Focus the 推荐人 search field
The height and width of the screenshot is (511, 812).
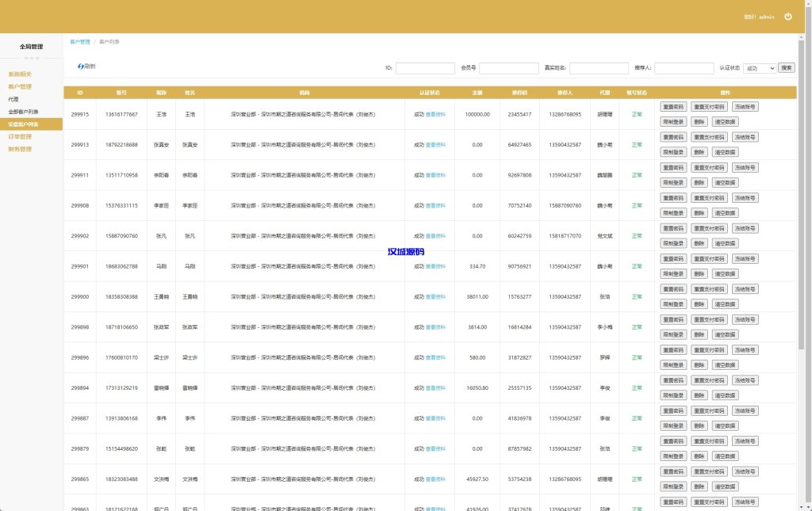[684, 68]
